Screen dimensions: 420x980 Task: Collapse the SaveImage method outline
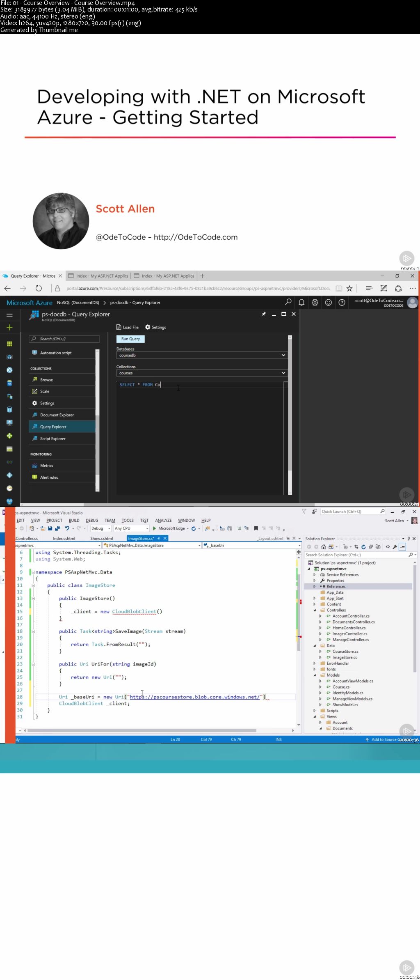click(33, 631)
